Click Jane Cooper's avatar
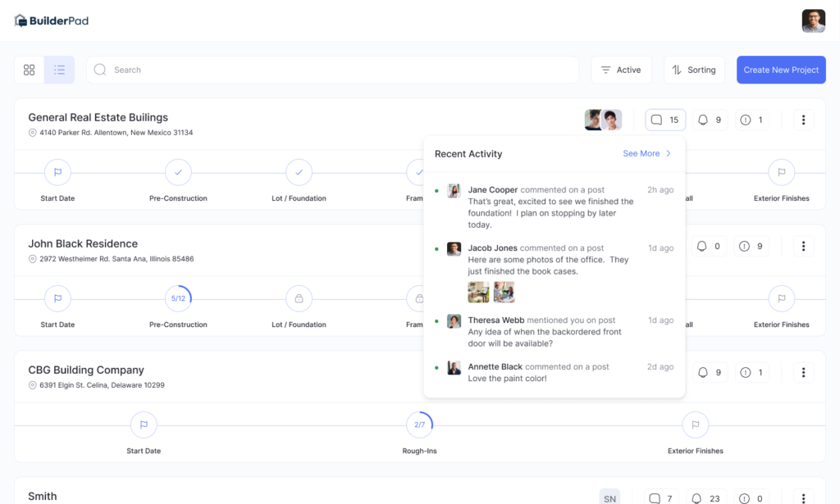 tap(454, 190)
